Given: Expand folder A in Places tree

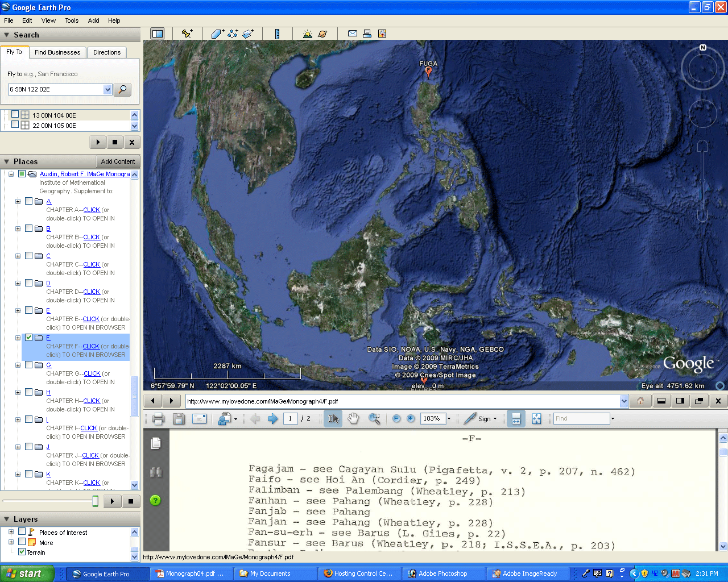Looking at the screenshot, I should [x=18, y=201].
